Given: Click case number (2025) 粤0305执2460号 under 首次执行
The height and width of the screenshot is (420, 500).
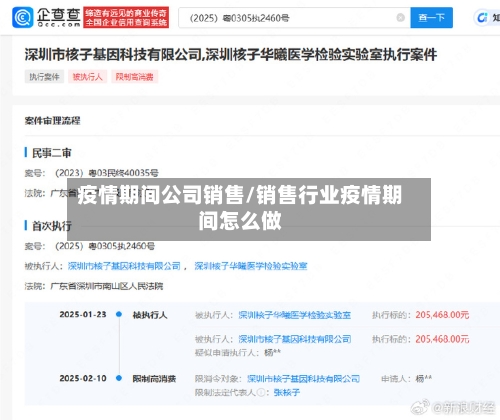Looking at the screenshot, I should (x=105, y=246).
